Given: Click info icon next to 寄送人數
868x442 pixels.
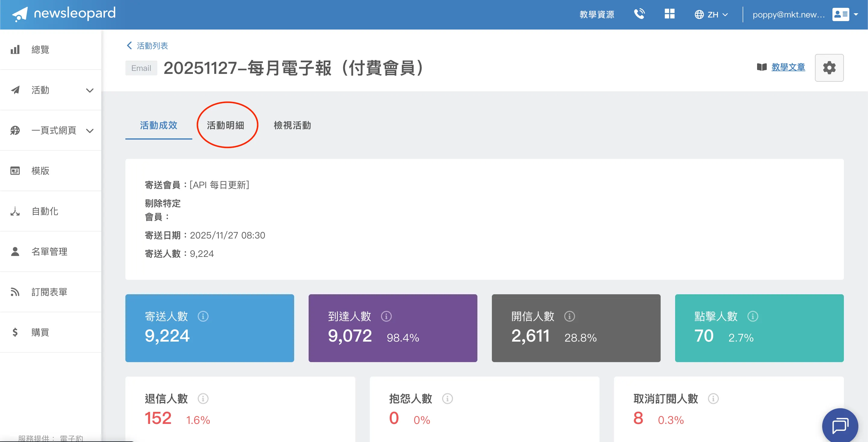Looking at the screenshot, I should click(x=203, y=316).
